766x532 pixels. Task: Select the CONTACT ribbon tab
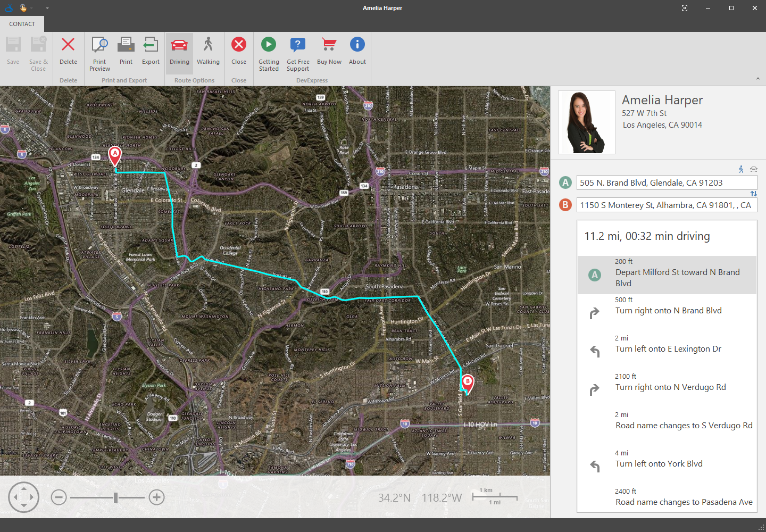point(22,24)
